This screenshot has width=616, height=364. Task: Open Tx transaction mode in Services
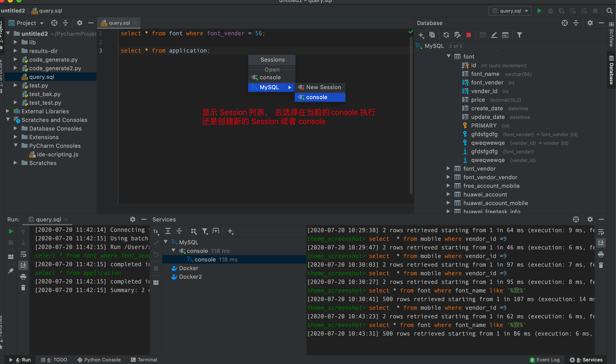[156, 231]
